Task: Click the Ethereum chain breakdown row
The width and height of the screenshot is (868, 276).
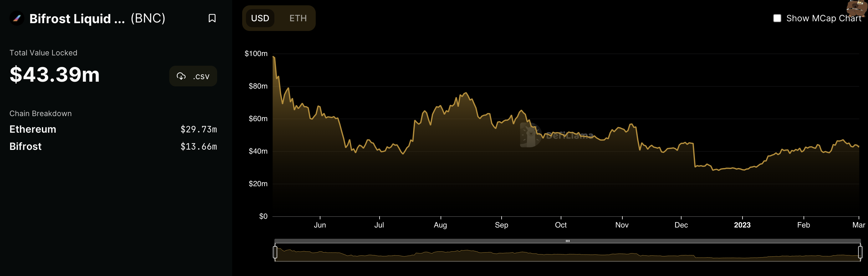Action: pos(113,129)
